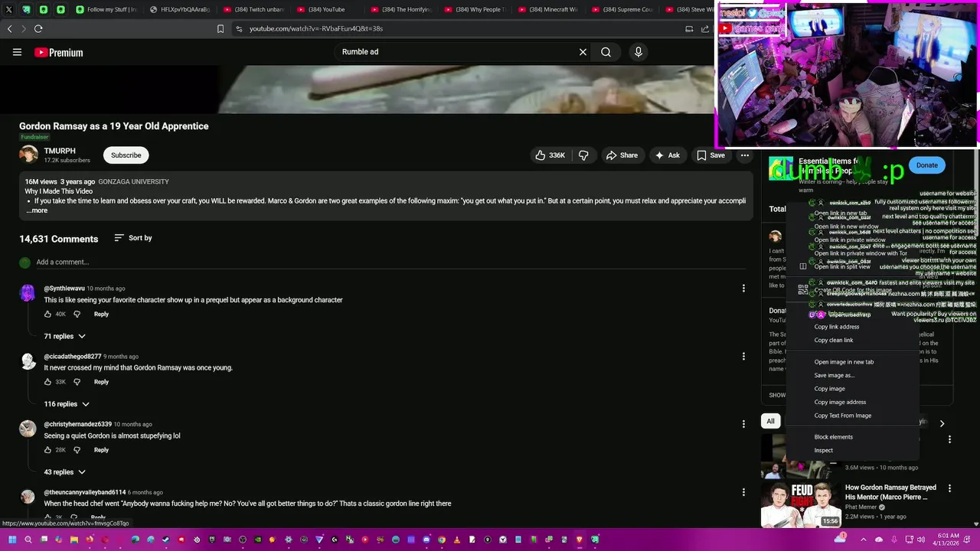Open options for 'How Gordon Ramsay Betrayed' video

(x=949, y=488)
